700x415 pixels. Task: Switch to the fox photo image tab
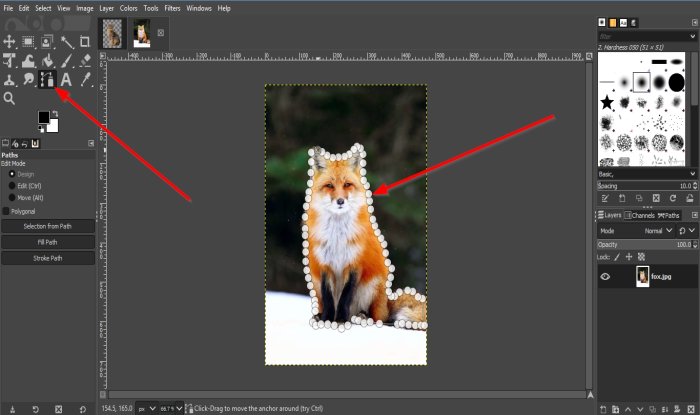[142, 33]
